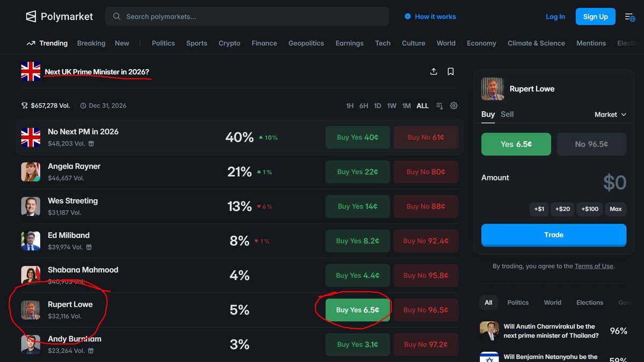Select the 1W time range
Viewport: 644px width, 362px height.
[392, 106]
